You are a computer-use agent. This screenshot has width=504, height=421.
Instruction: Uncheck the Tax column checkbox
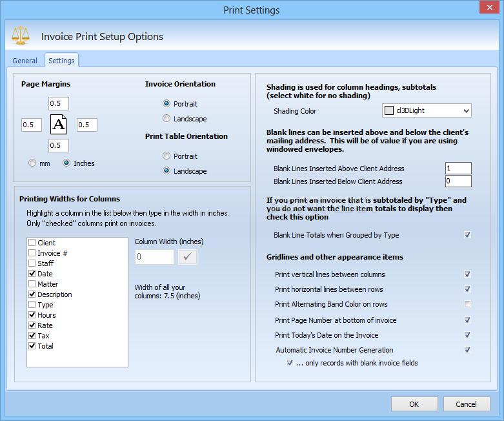(x=32, y=336)
